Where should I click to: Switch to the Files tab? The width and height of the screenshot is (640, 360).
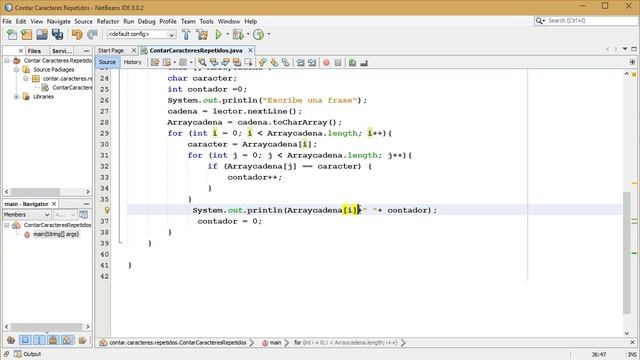coord(34,51)
